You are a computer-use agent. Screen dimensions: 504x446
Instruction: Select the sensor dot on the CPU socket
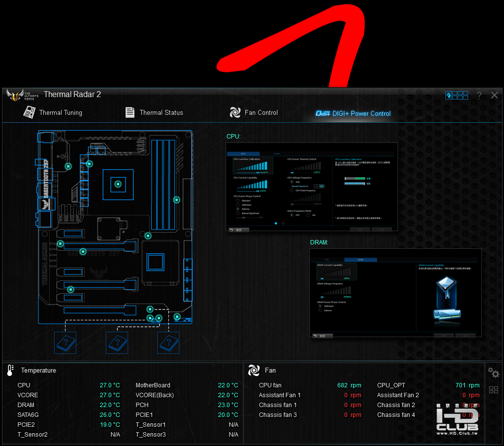[118, 184]
